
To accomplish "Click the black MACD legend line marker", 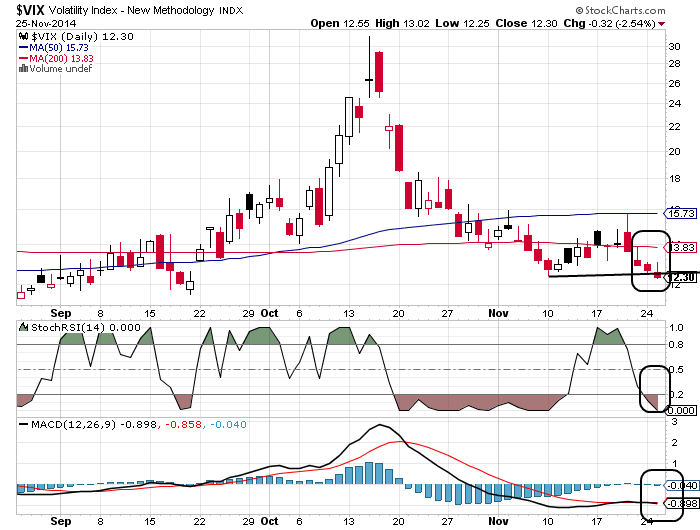I will (x=24, y=424).
